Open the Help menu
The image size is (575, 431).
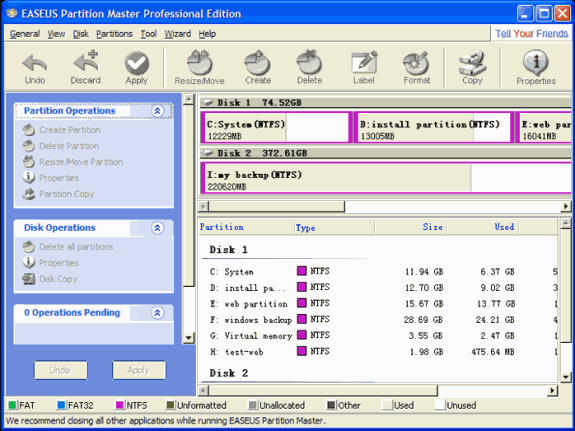pyautogui.click(x=207, y=34)
